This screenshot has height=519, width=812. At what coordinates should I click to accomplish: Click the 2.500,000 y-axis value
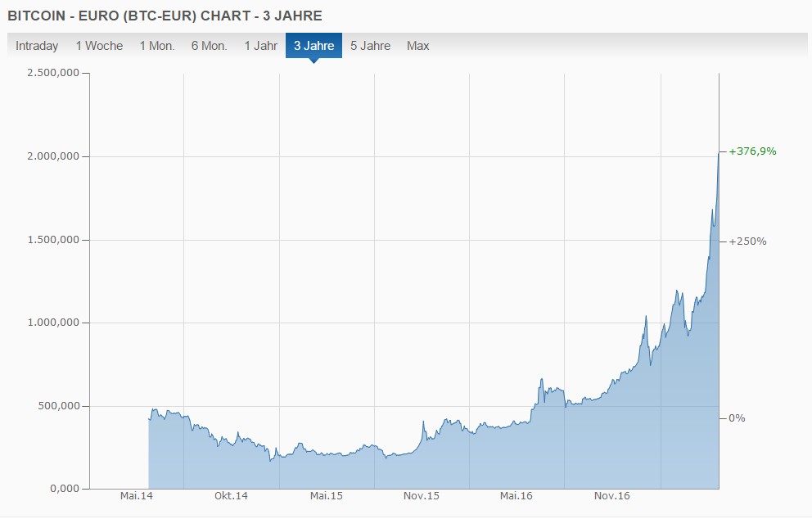pyautogui.click(x=53, y=73)
